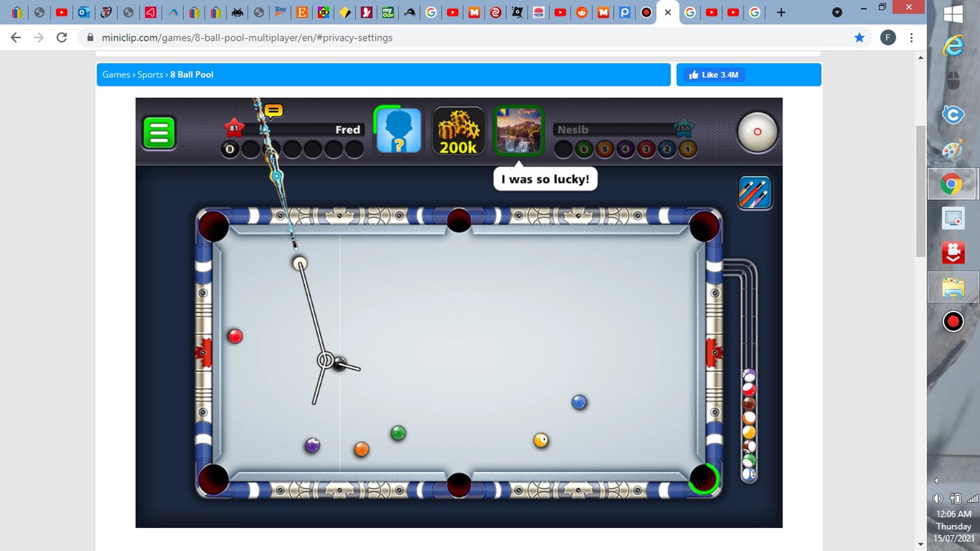Switch to the space invader icon tab
The height and width of the screenshot is (551, 980).
(237, 12)
